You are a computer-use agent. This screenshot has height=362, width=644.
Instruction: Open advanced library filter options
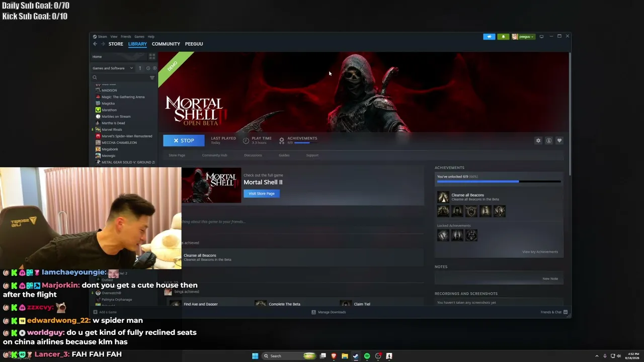152,77
